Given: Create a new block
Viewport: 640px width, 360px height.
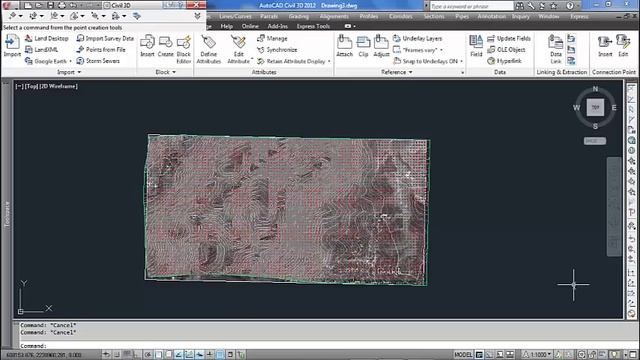Looking at the screenshot, I should pos(165,46).
